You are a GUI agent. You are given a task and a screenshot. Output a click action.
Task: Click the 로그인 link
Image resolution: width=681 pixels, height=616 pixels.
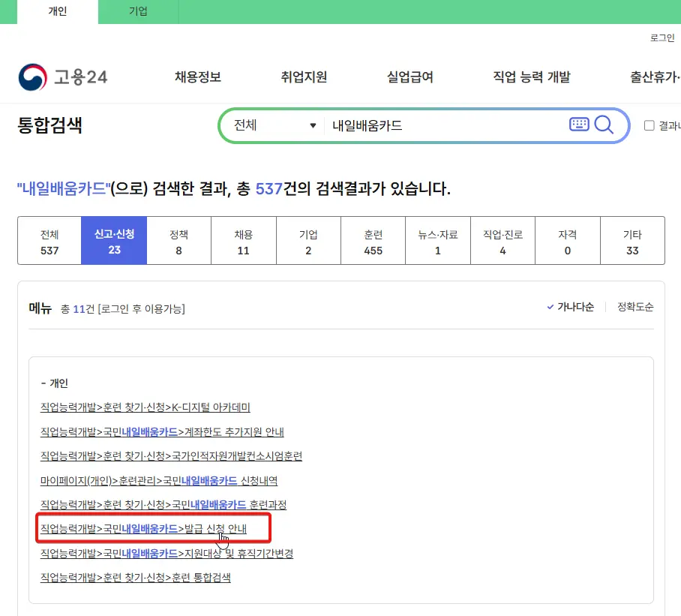pos(662,38)
